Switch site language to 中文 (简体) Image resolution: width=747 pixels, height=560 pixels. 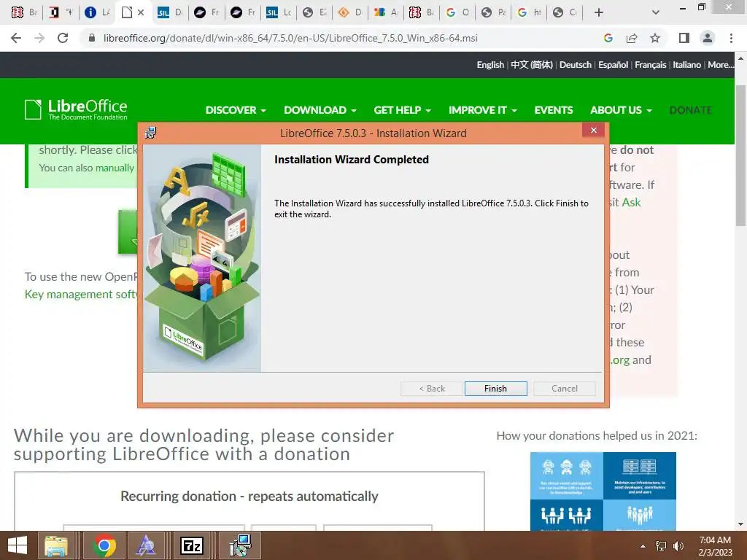(532, 65)
